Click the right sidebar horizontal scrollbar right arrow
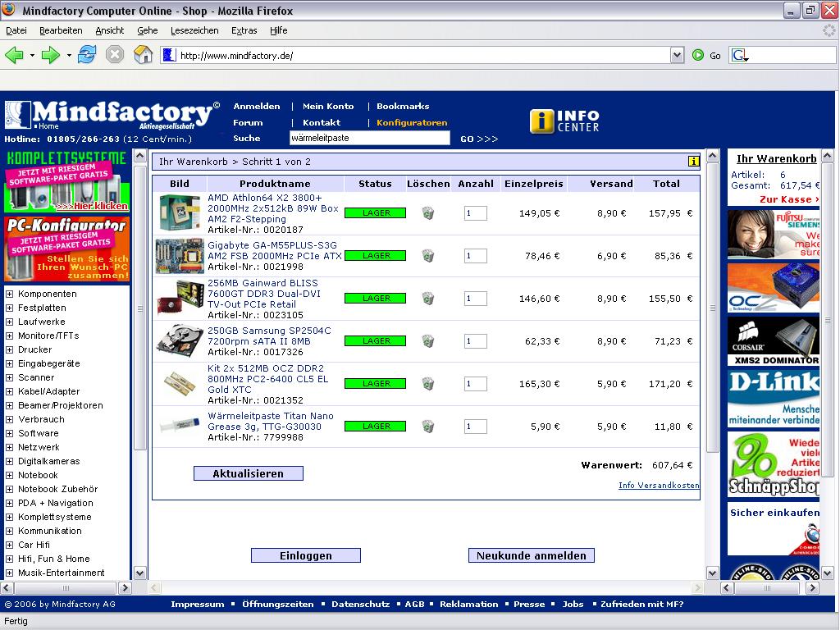This screenshot has width=840, height=630. tap(813, 587)
